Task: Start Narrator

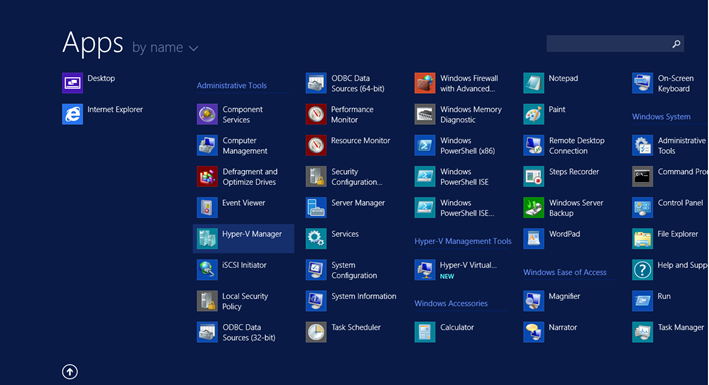Action: pos(550,333)
